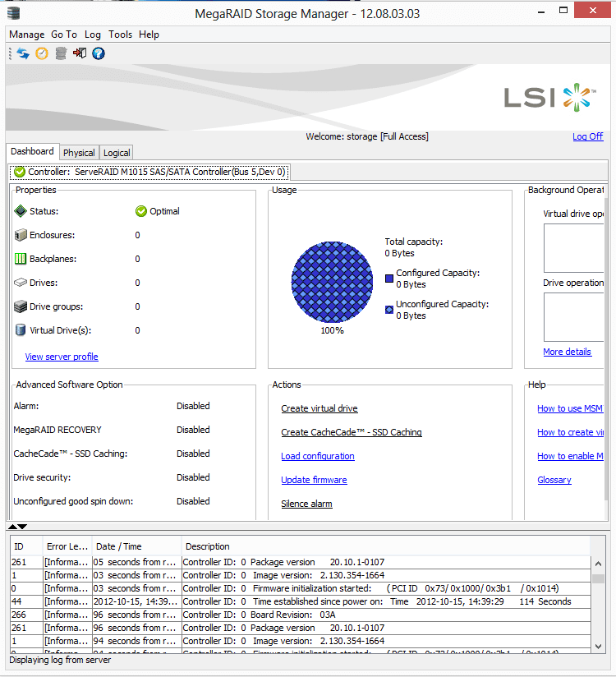Click the Drives icon in Properties
Image resolution: width=616 pixels, height=677 pixels.
click(x=21, y=283)
